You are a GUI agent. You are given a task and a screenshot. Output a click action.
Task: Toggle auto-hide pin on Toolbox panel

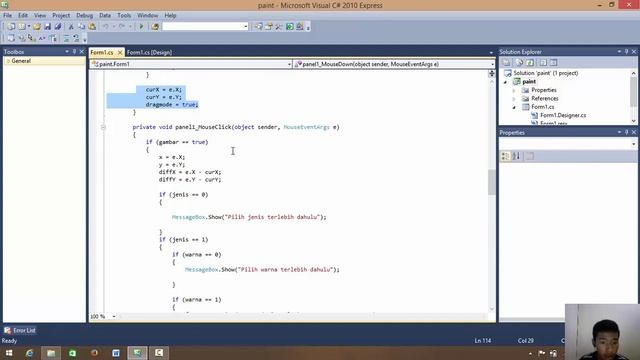[74, 51]
